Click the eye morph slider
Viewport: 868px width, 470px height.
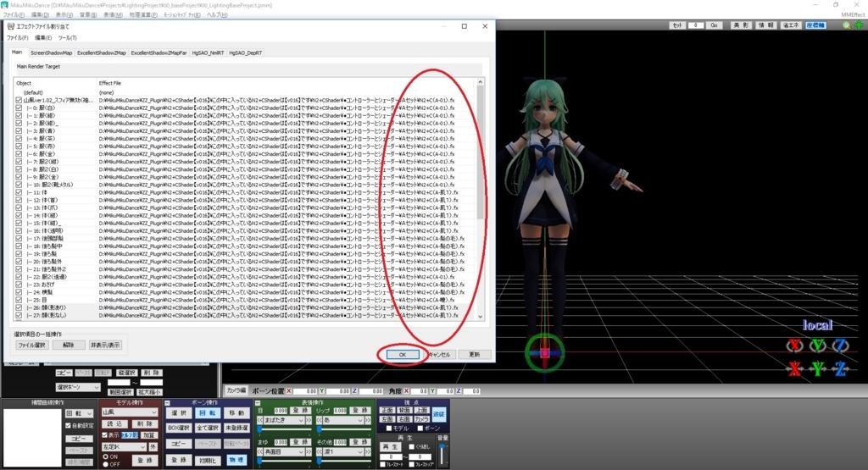282,429
